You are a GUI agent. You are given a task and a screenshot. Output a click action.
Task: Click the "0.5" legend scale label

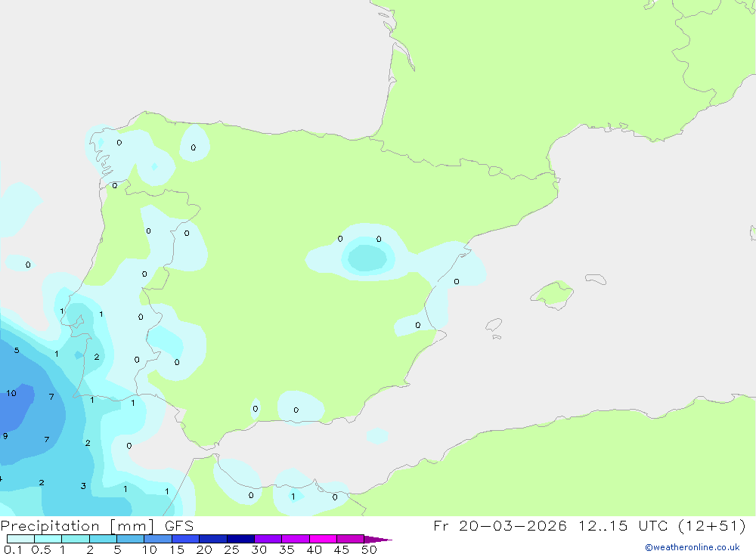click(x=41, y=549)
